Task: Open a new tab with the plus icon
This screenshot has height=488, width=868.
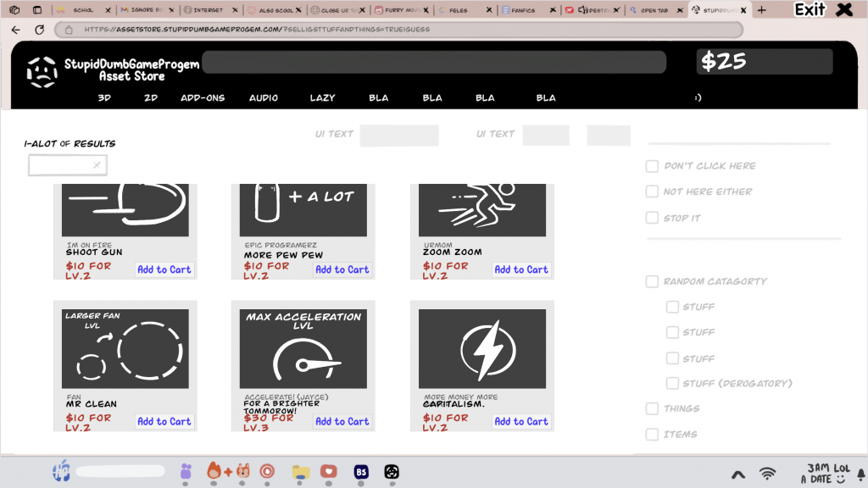Action: tap(761, 10)
